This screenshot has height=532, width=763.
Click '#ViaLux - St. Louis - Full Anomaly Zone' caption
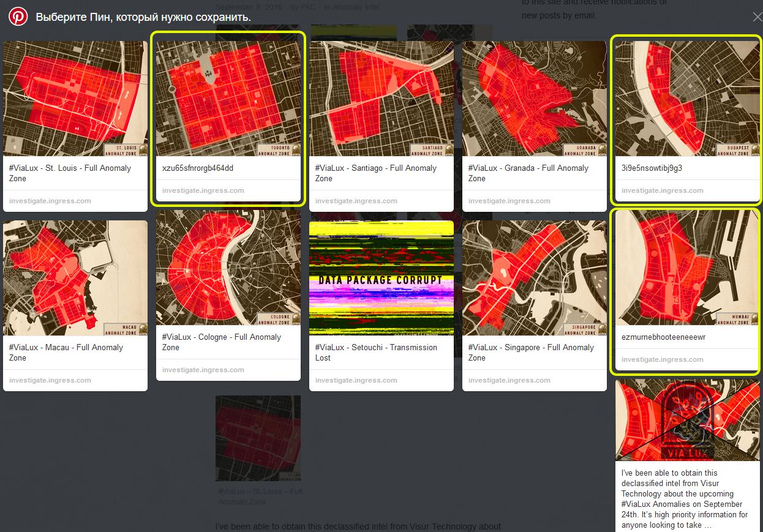pyautogui.click(x=70, y=173)
